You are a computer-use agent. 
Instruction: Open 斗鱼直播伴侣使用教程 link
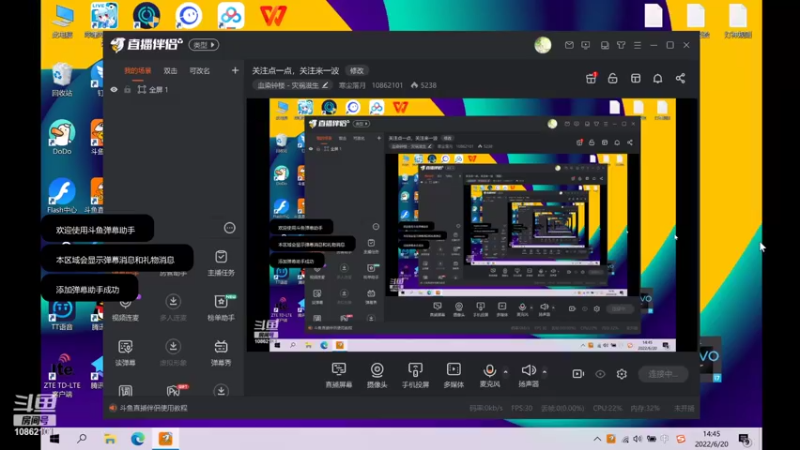148,408
